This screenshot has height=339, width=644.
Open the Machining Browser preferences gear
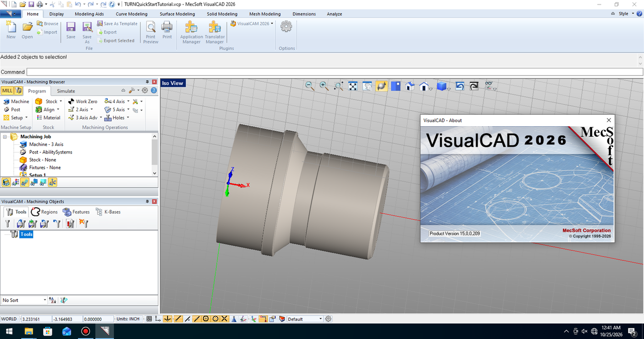point(145,91)
